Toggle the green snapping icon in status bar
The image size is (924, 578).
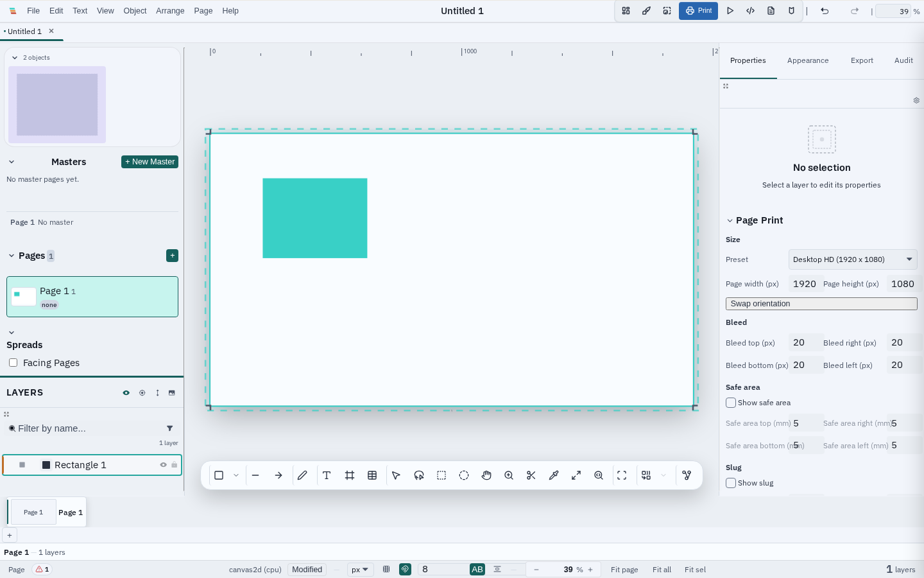point(405,570)
